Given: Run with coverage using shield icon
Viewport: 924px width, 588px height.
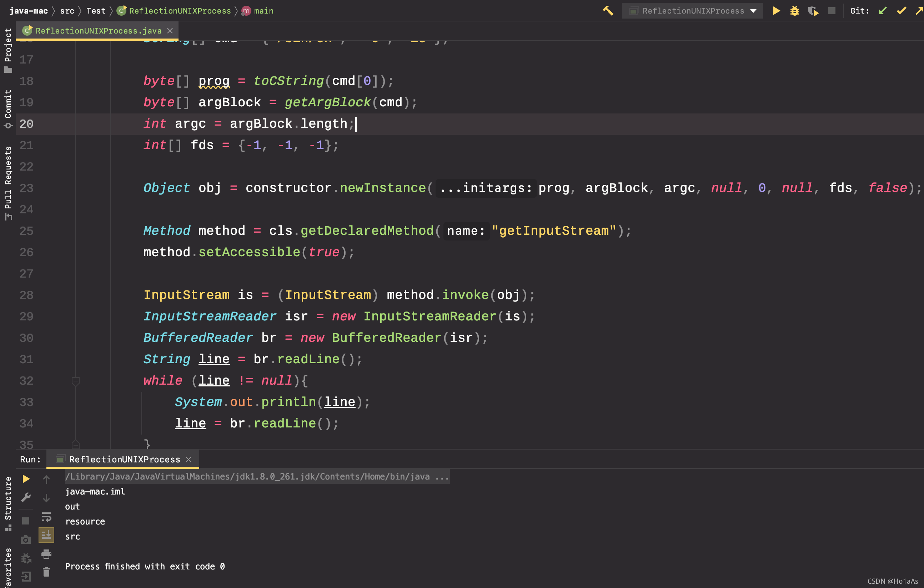Looking at the screenshot, I should 813,11.
